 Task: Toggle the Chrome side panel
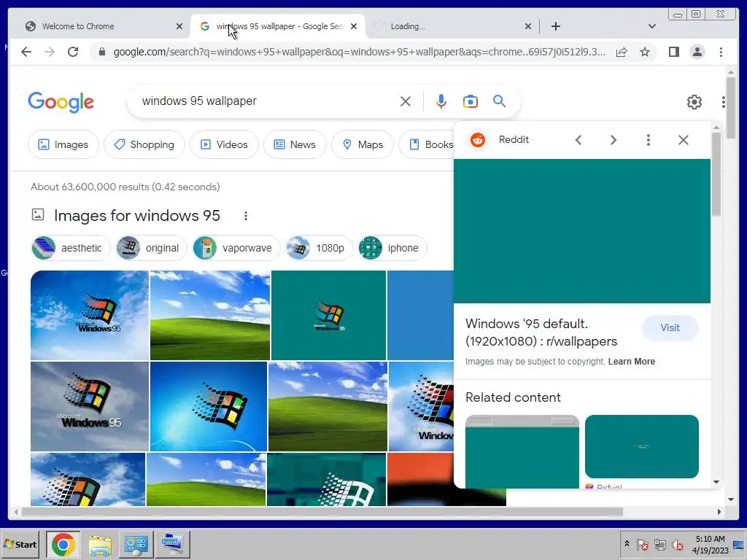(x=673, y=52)
